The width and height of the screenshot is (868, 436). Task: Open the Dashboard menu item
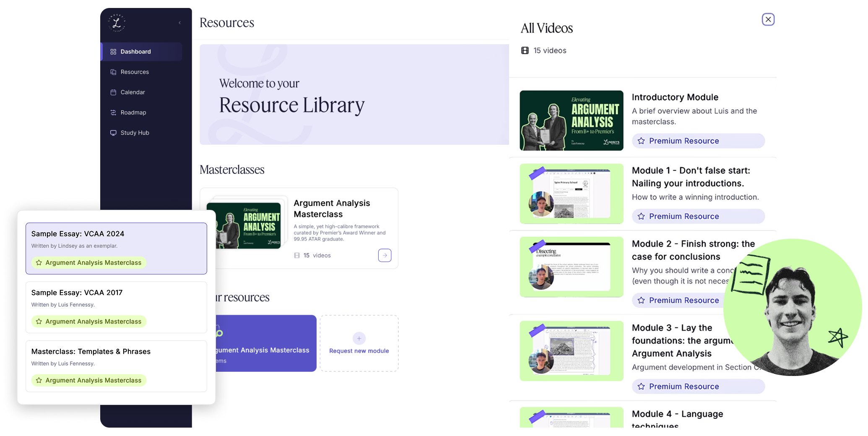pos(141,52)
